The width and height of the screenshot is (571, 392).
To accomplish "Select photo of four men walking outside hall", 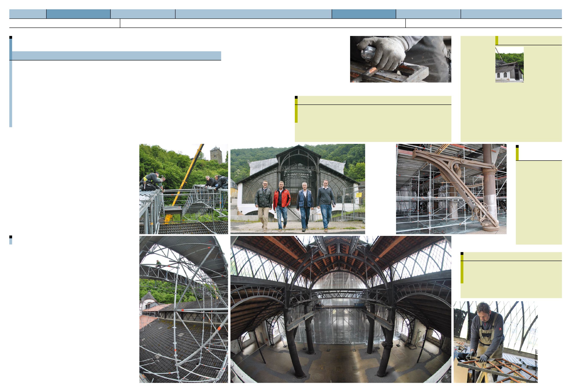I will 297,189.
